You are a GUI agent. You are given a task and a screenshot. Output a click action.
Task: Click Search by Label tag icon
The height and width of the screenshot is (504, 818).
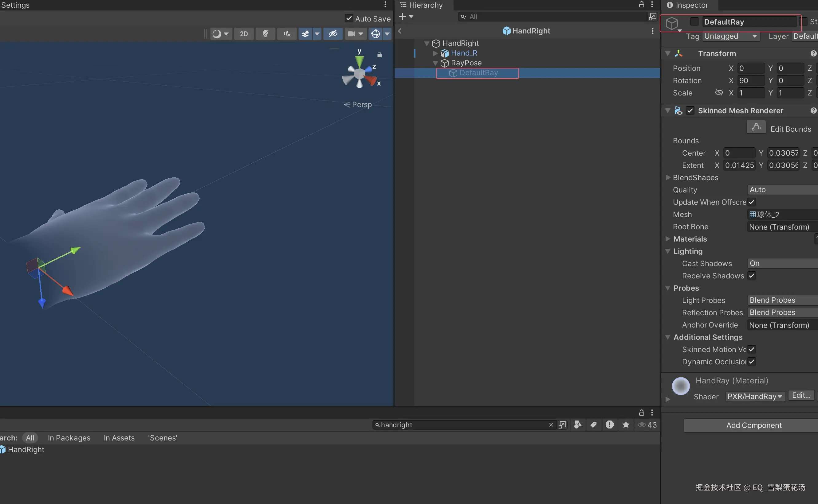pyautogui.click(x=593, y=425)
